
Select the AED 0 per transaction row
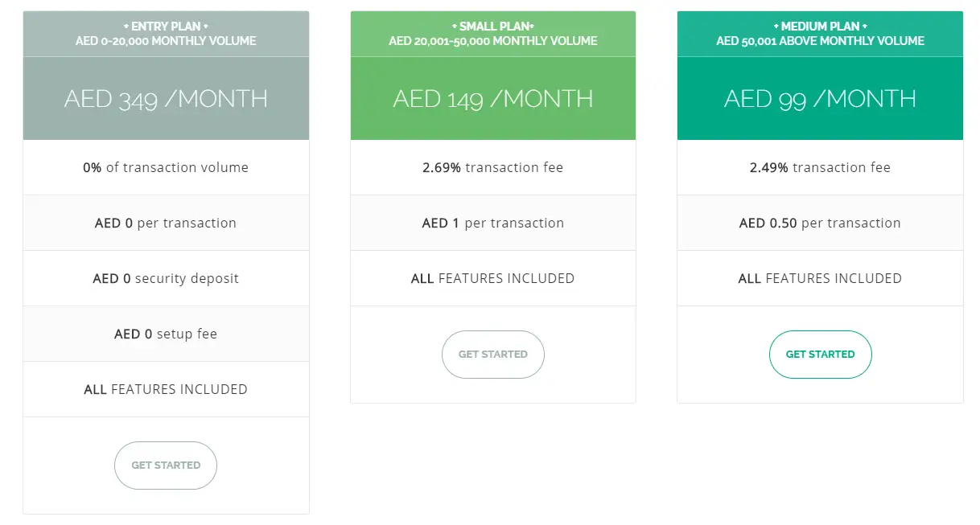166,223
